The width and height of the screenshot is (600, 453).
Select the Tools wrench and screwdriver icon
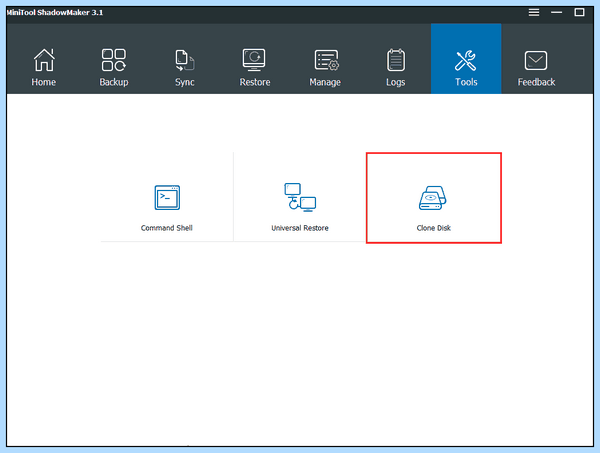(466, 60)
